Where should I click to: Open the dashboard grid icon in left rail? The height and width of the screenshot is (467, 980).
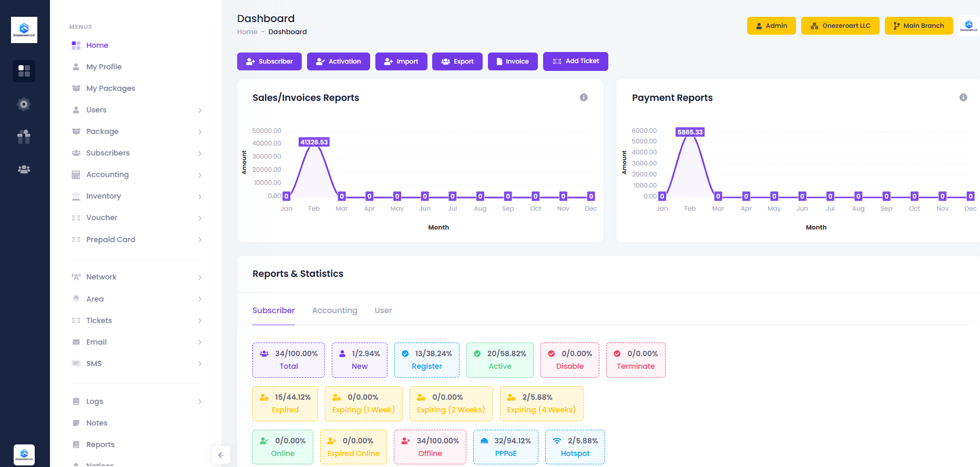24,71
